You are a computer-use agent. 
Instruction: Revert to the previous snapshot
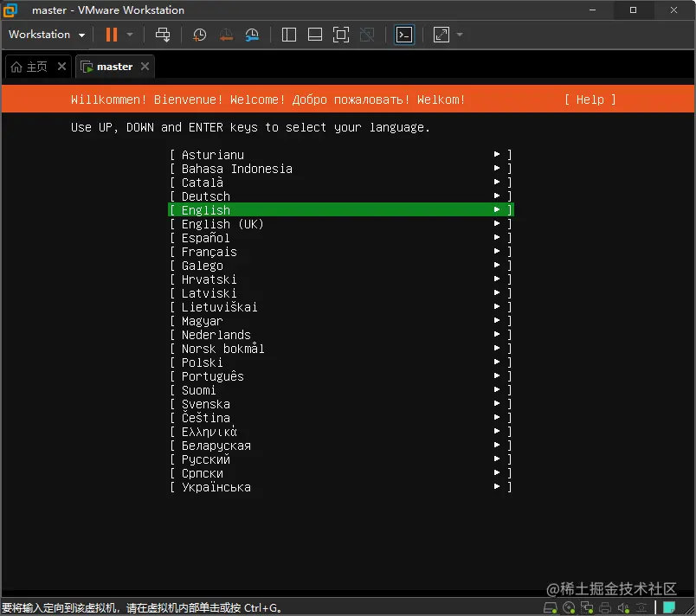226,35
